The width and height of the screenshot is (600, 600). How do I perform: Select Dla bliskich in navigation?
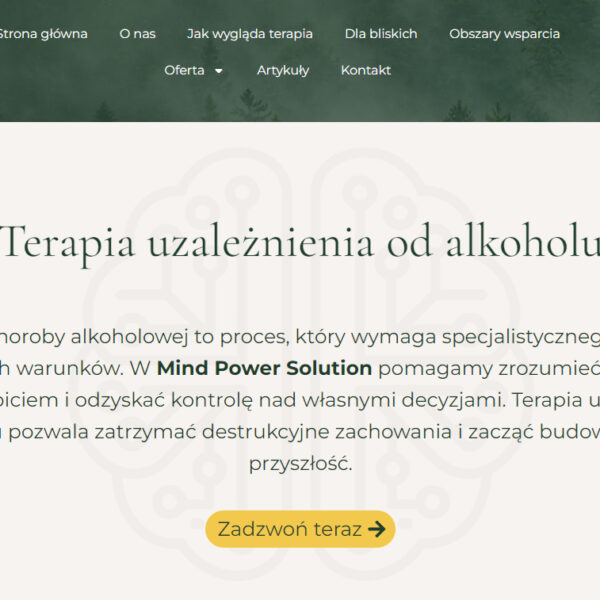[381, 34]
